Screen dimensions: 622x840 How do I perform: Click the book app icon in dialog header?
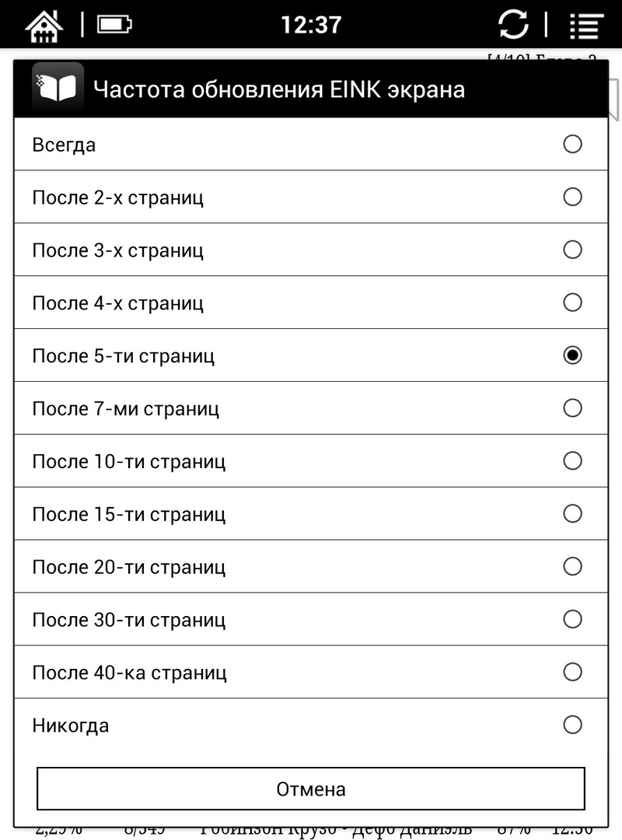point(58,89)
